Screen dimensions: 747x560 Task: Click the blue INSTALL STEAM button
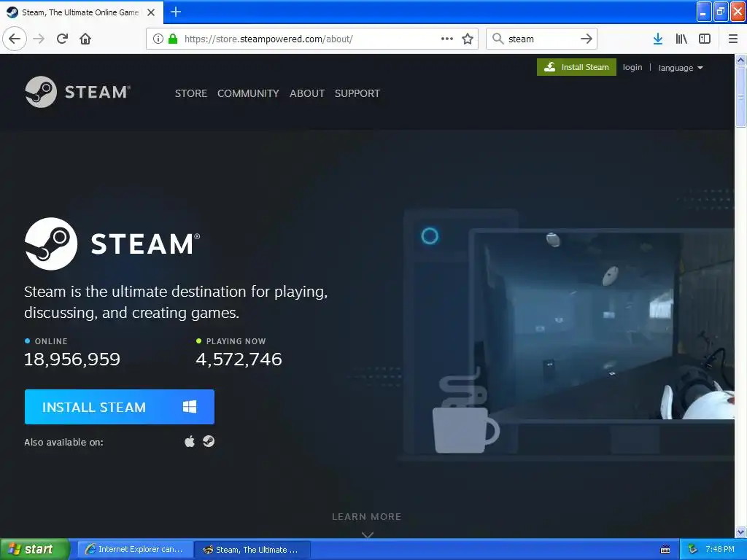(x=120, y=407)
